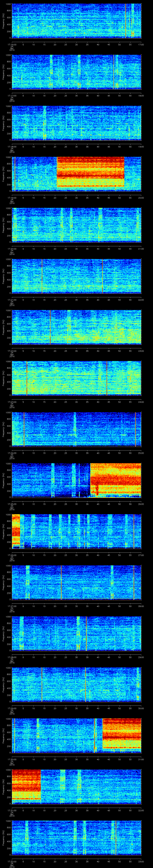The height and width of the screenshot is (868, 153).
Task: Click the 17:16:00 start time label
Action: [12, 44]
